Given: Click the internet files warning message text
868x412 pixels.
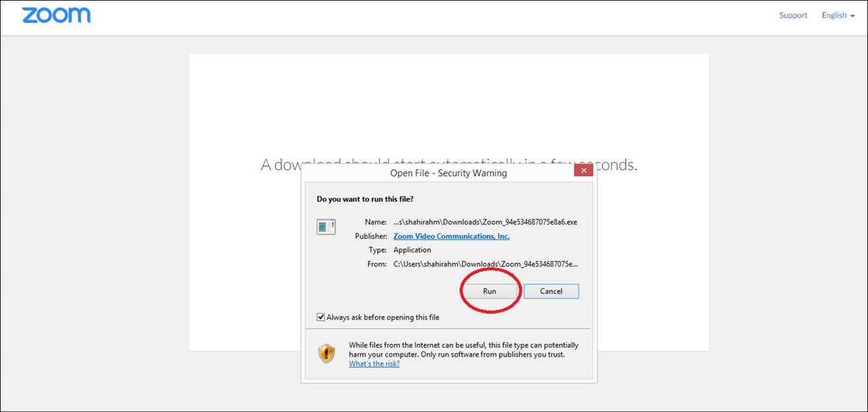Looking at the screenshot, I should [x=464, y=349].
